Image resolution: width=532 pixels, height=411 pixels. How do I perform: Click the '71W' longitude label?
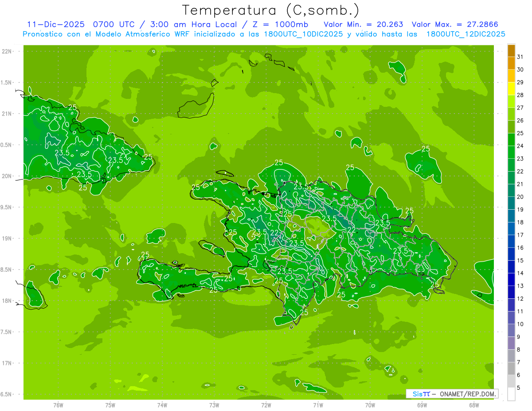click(318, 405)
